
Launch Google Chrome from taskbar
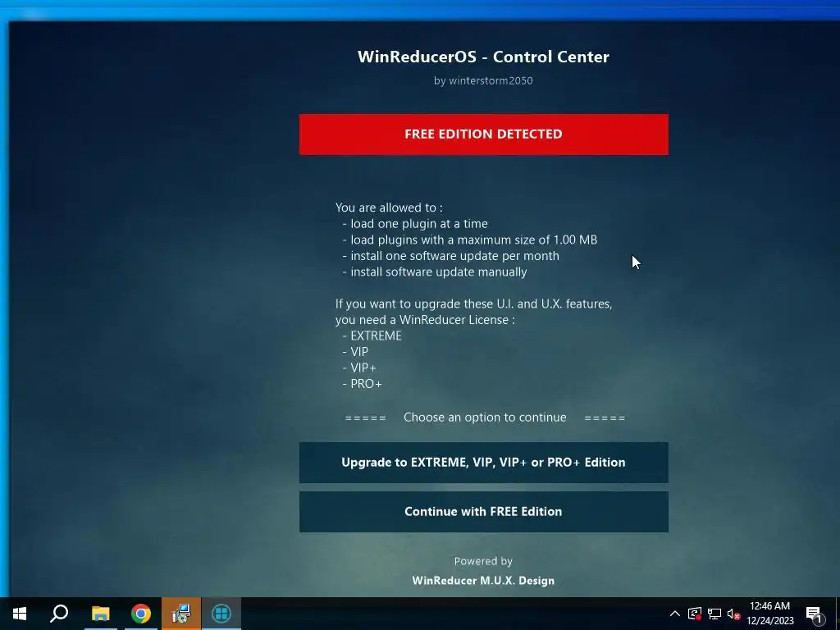click(x=141, y=614)
